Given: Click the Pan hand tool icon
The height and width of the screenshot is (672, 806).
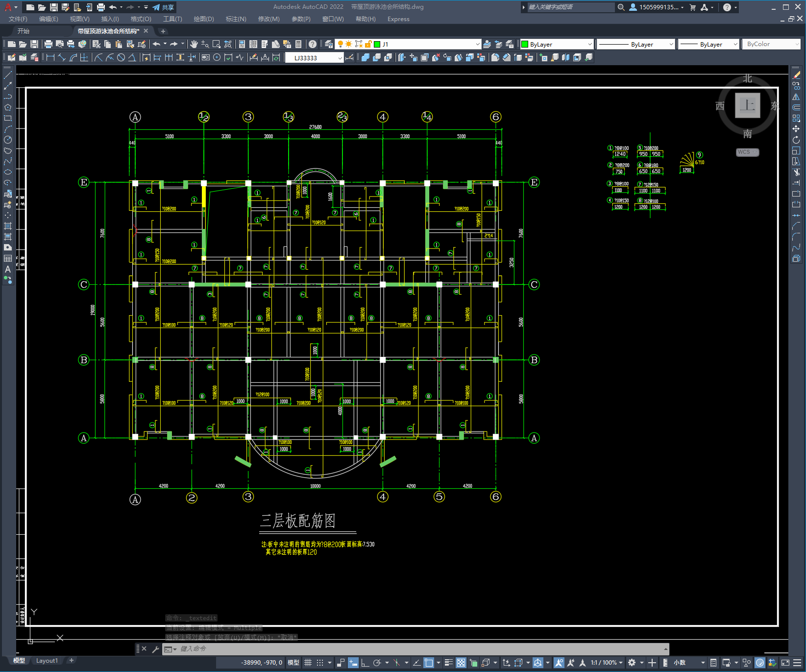Looking at the screenshot, I should [194, 44].
